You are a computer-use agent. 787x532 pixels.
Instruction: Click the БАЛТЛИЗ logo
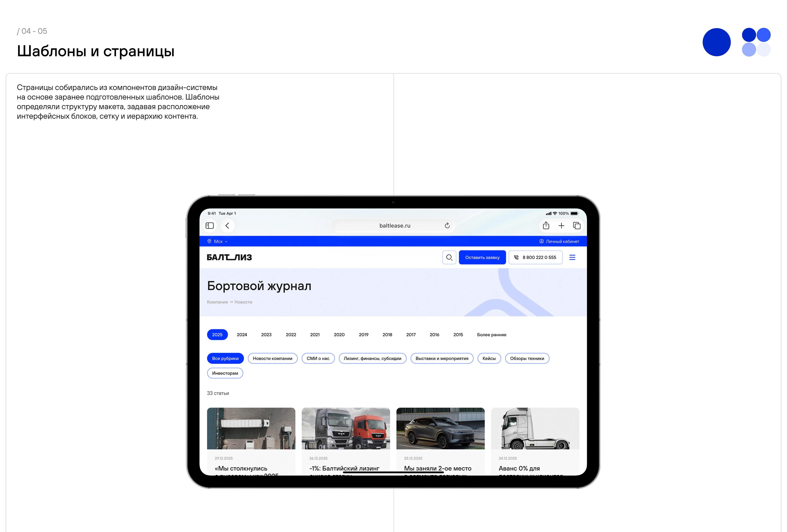click(x=229, y=257)
